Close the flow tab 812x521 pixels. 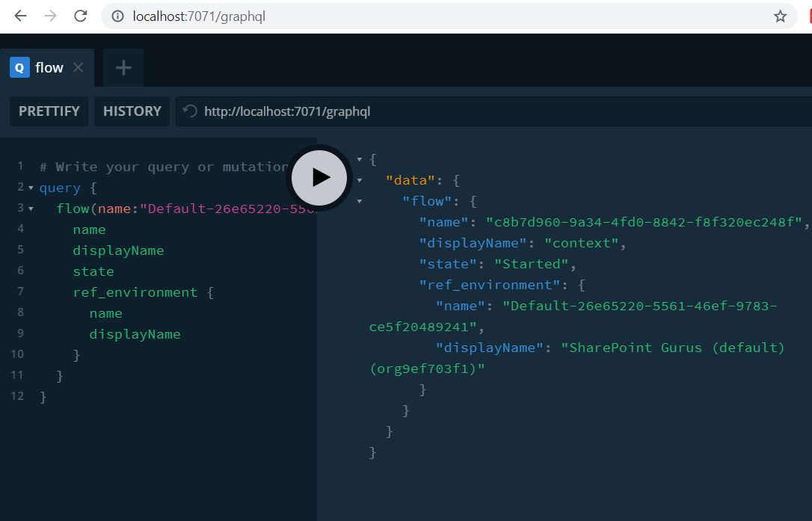point(79,68)
